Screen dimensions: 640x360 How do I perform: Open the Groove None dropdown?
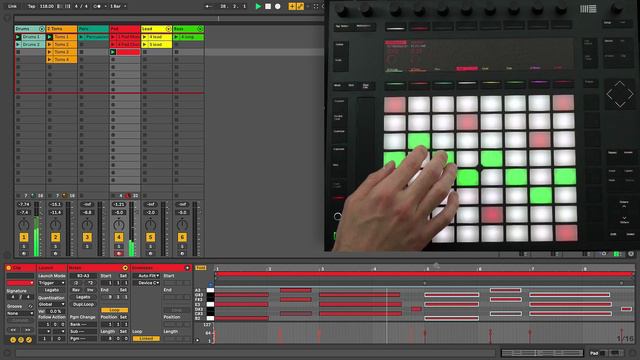(20, 313)
